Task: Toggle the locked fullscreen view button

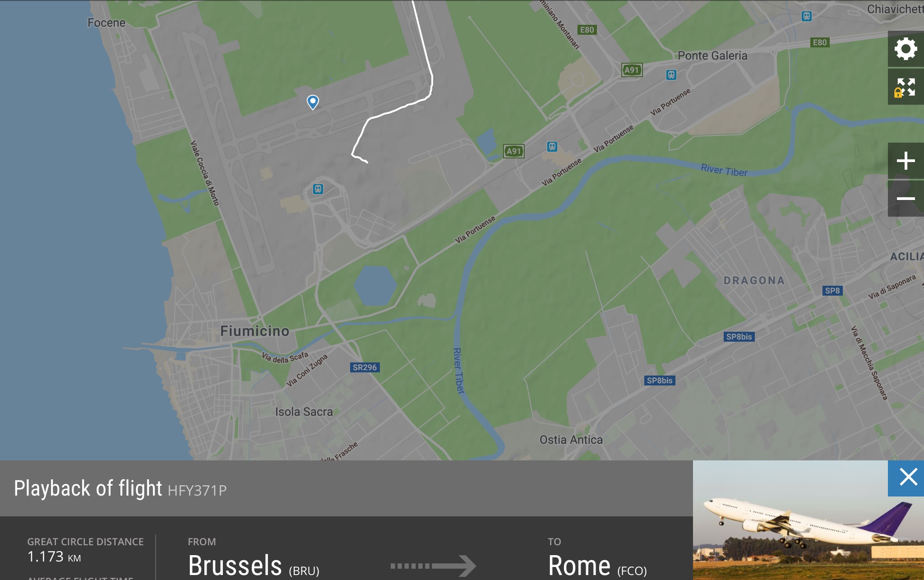Action: click(906, 87)
